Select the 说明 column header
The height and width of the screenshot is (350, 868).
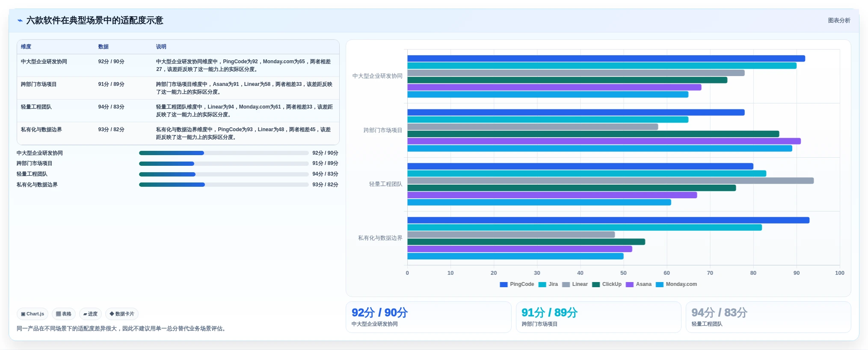(161, 47)
